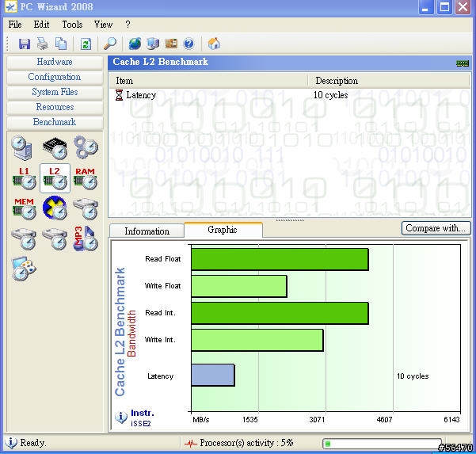Click the Copy documents icon

pyautogui.click(x=61, y=44)
